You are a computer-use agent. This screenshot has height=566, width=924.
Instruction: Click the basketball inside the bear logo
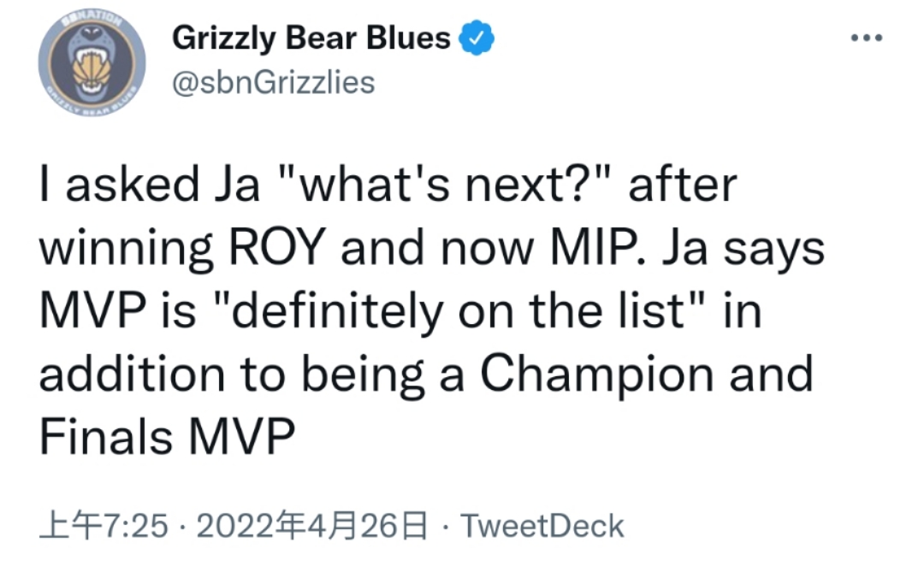pos(92,70)
